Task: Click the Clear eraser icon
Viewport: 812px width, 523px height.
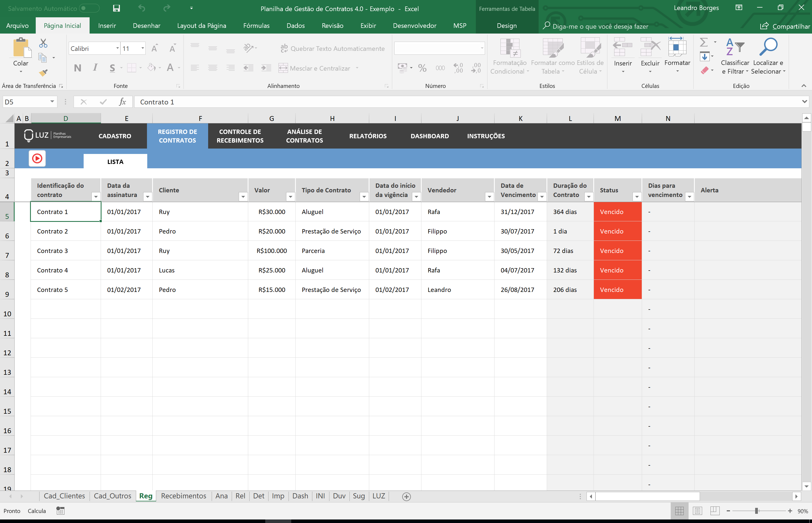Action: coord(705,70)
